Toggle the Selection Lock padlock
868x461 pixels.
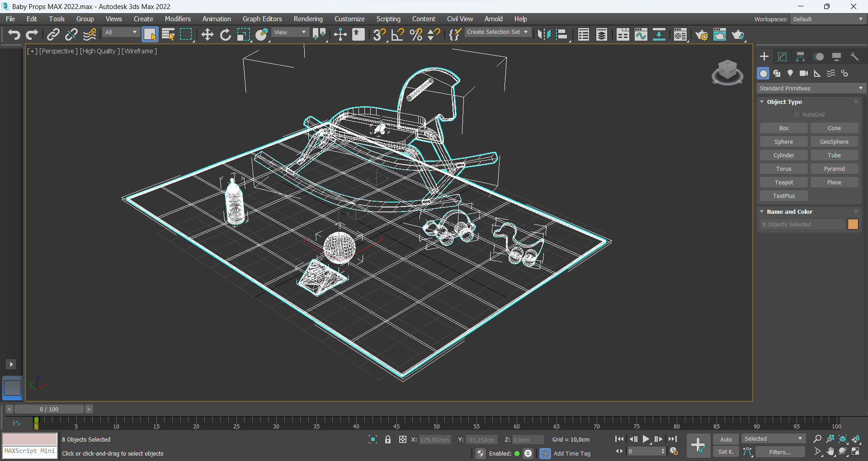[388, 439]
